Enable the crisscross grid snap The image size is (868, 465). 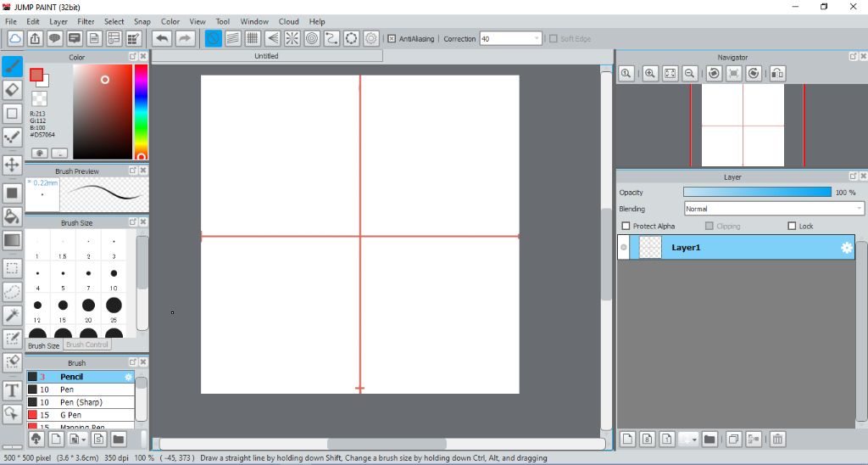pyautogui.click(x=253, y=38)
